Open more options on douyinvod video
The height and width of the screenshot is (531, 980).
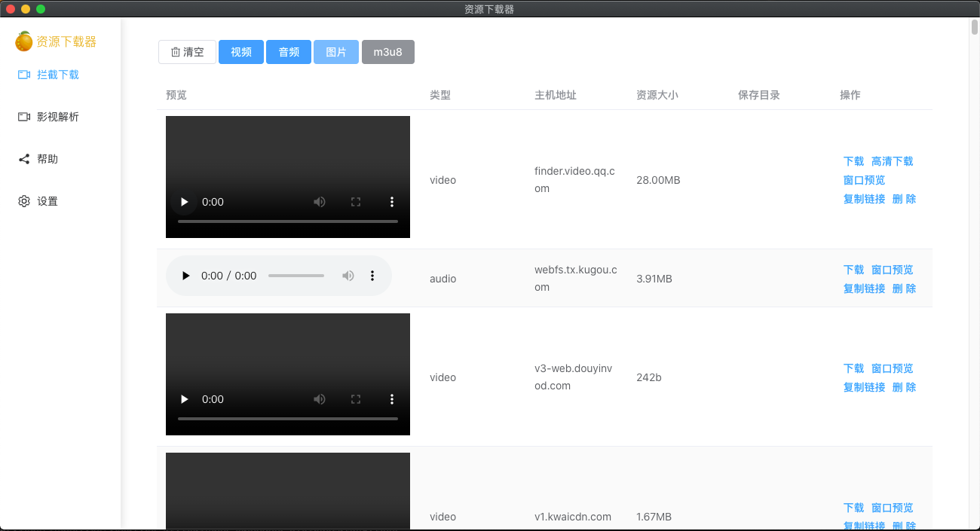(392, 399)
